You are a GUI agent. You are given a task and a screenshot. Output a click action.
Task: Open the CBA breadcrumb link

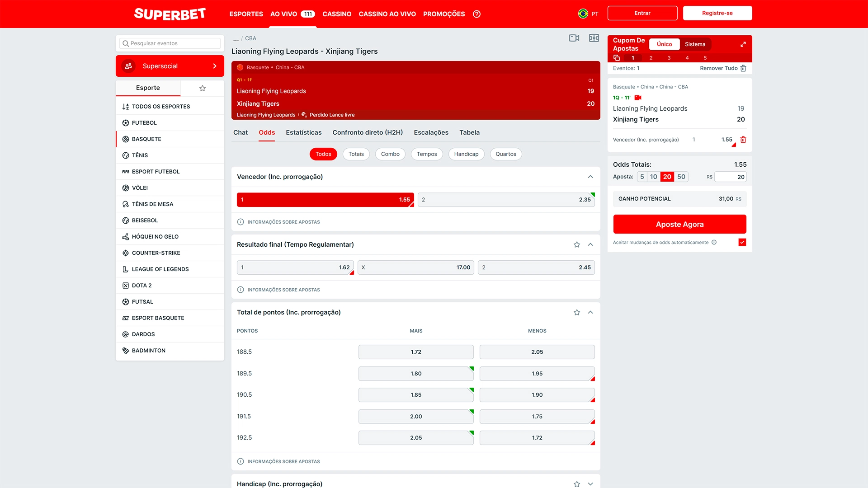coord(250,38)
